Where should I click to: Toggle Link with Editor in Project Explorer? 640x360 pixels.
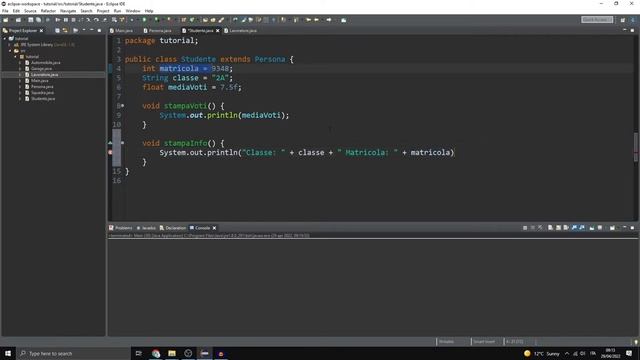[x=65, y=31]
